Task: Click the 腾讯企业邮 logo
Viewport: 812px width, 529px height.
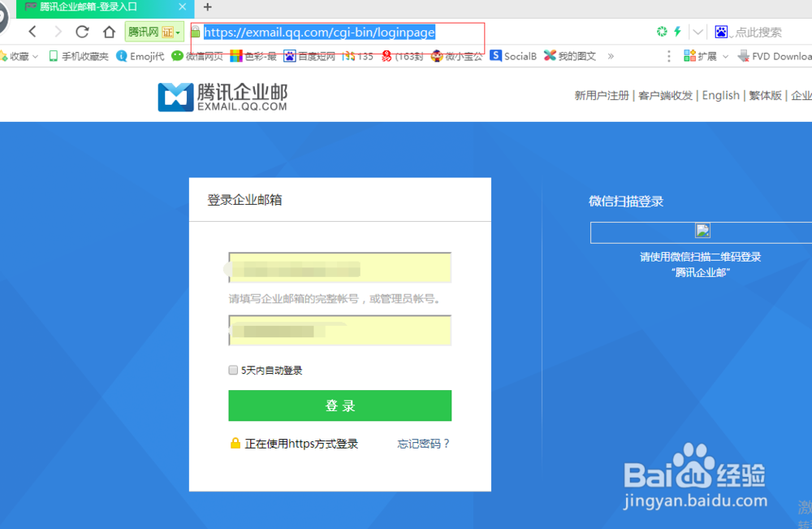Action: [222, 97]
